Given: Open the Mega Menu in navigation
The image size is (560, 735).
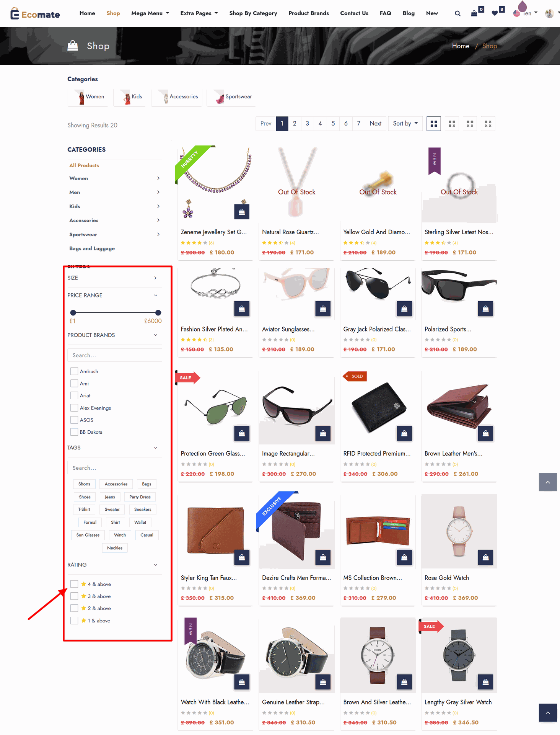Looking at the screenshot, I should pos(150,13).
